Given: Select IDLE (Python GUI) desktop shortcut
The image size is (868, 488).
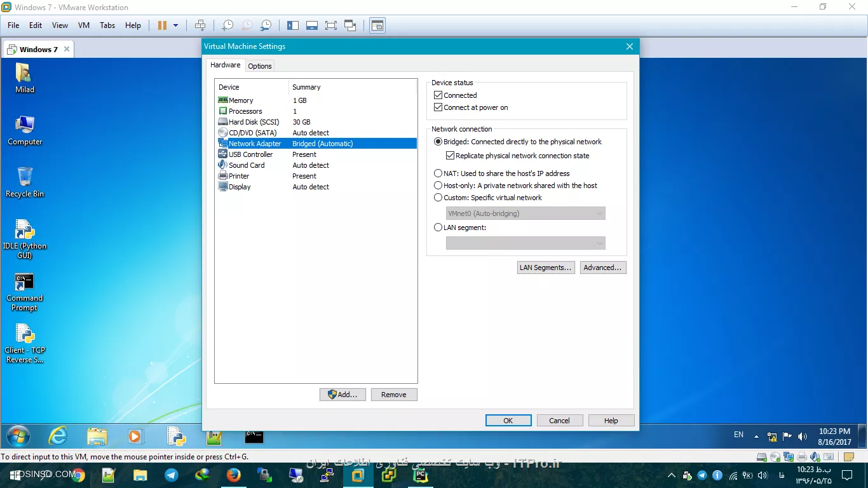Looking at the screenshot, I should pos(25,239).
